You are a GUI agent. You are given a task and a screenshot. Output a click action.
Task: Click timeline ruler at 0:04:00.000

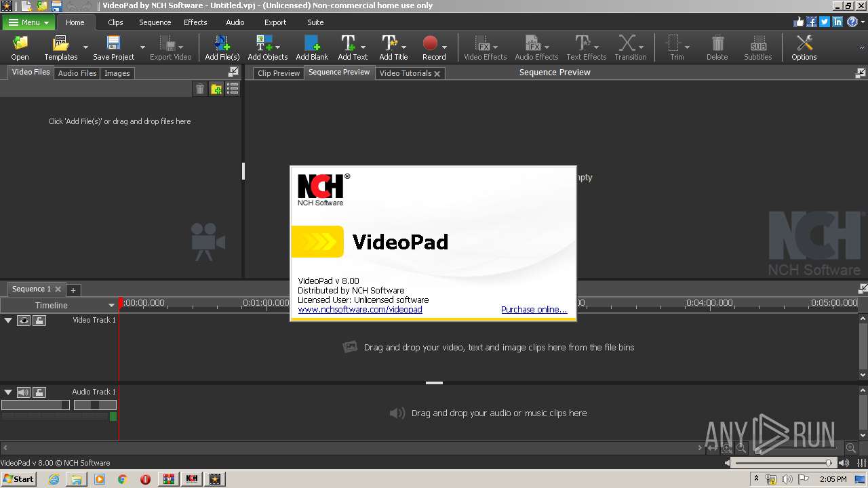point(709,303)
